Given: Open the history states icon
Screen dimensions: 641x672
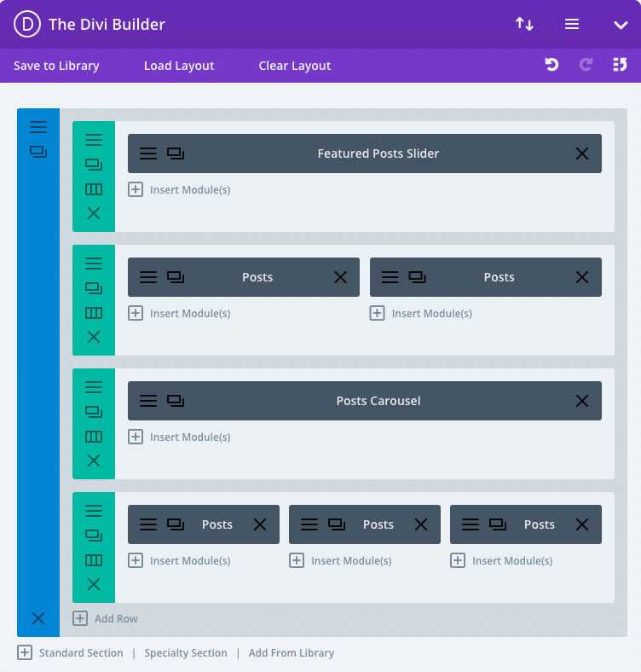Looking at the screenshot, I should click(620, 65).
